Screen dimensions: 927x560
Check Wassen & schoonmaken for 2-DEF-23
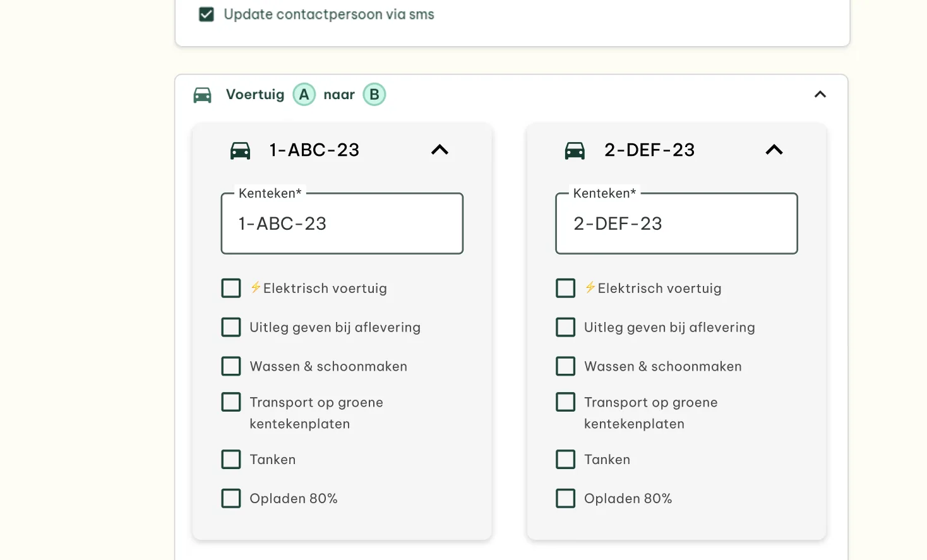[565, 366]
